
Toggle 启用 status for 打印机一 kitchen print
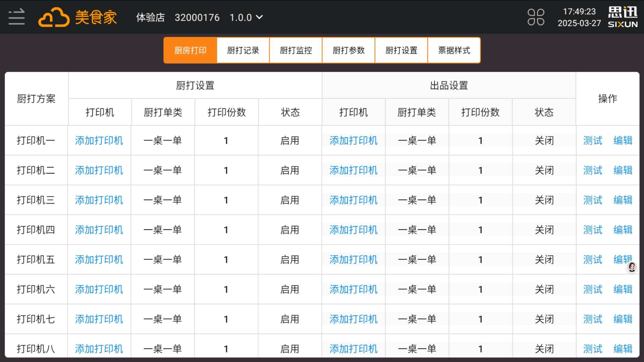click(x=289, y=140)
